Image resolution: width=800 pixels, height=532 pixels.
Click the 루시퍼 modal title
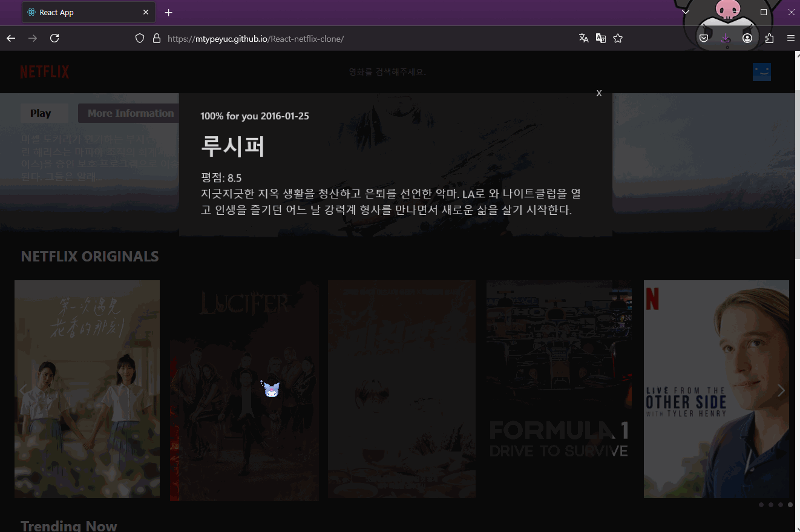tap(233, 146)
